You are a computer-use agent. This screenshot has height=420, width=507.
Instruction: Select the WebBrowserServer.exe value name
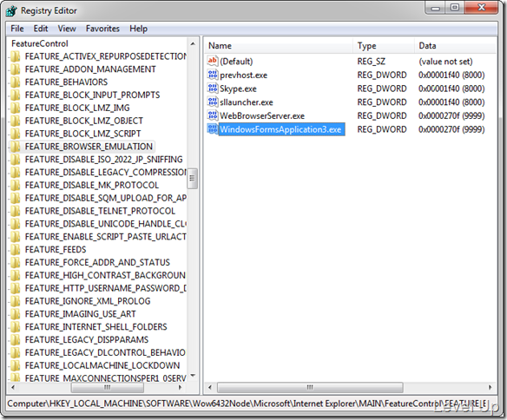(x=262, y=116)
